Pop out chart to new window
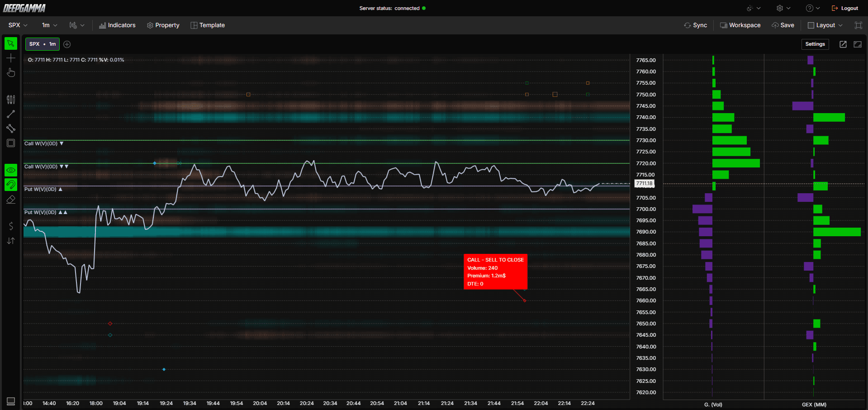Viewport: 868px width, 410px height. point(843,44)
